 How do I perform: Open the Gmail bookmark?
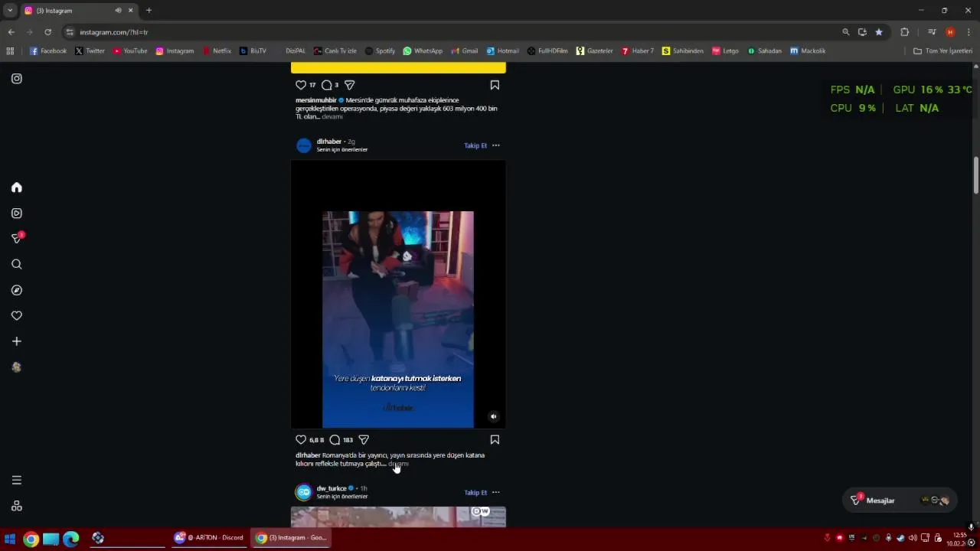[464, 51]
